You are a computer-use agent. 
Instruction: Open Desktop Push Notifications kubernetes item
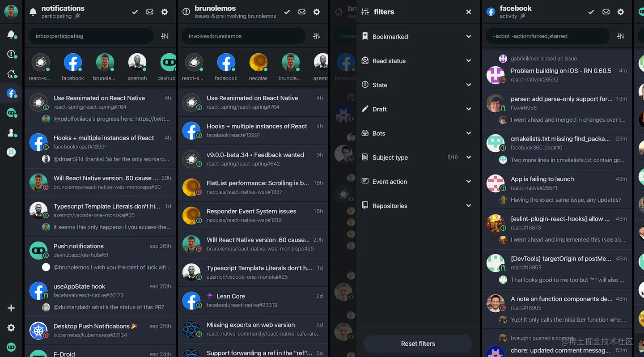pos(101,331)
